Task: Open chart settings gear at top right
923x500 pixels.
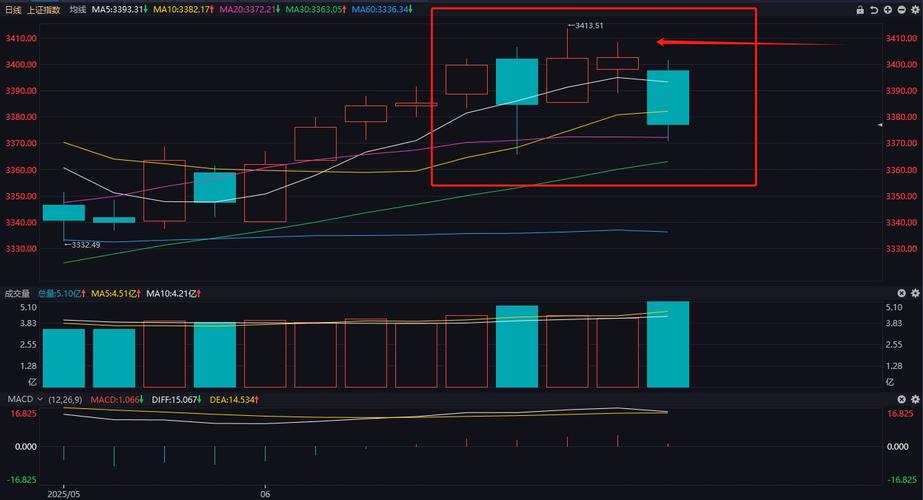Action: click(x=914, y=9)
